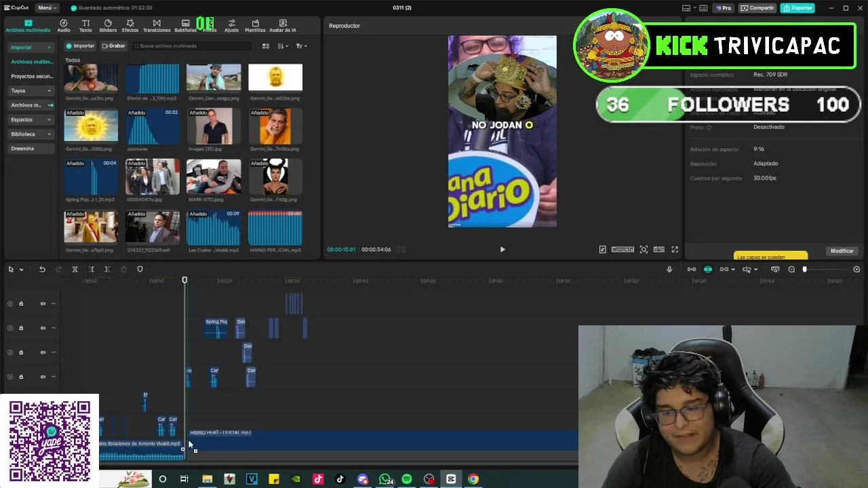The image size is (868, 488).
Task: Click the timeline zoom-out minus icon
Action: (x=791, y=269)
